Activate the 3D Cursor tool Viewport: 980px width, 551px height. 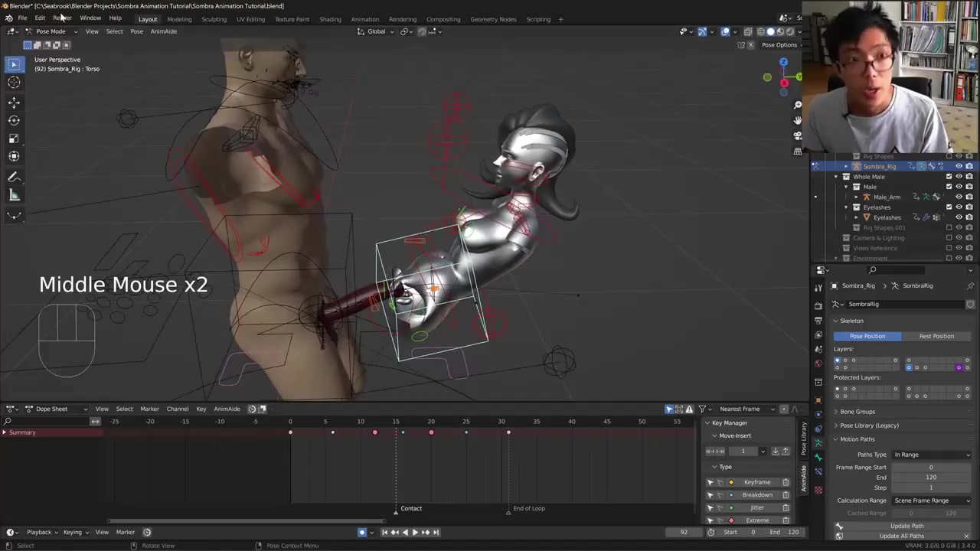(14, 83)
